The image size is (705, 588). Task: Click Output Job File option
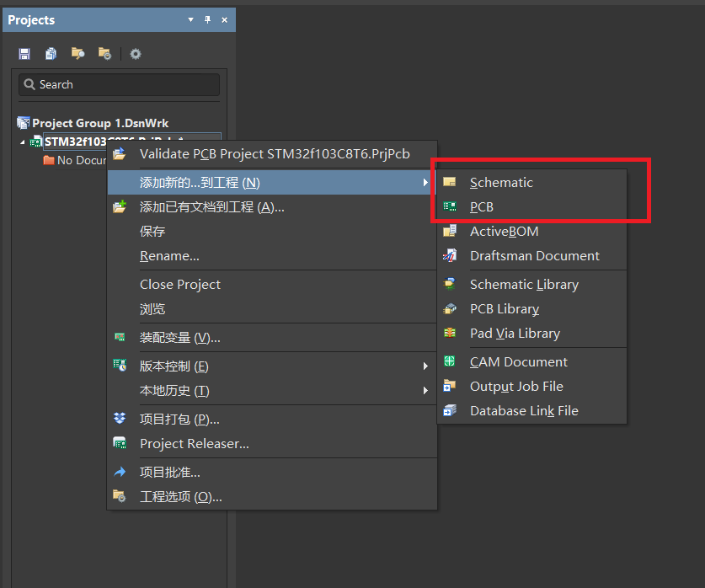click(516, 387)
